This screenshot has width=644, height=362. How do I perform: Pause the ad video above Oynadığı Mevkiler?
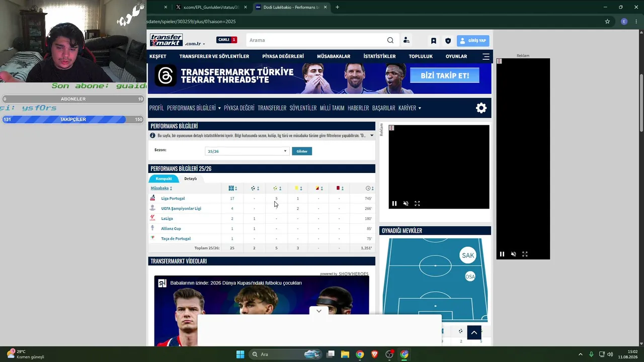(x=394, y=204)
